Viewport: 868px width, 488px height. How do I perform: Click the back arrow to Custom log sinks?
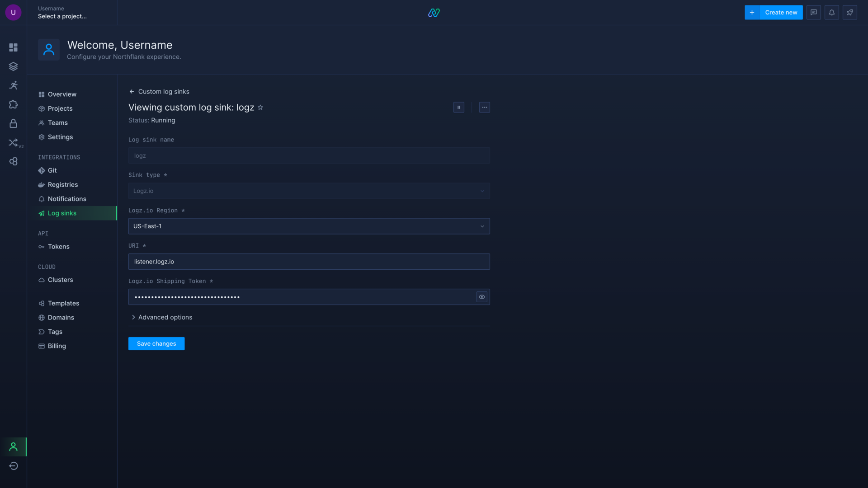pos(132,92)
